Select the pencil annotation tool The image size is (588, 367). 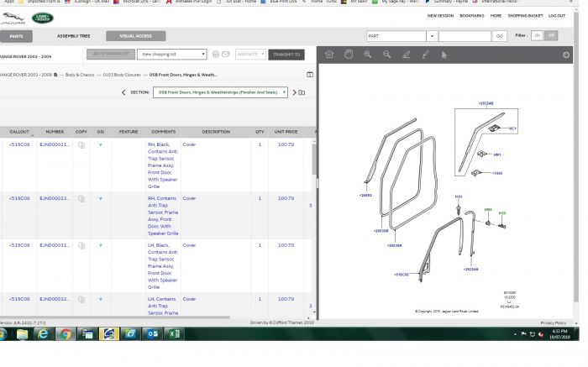click(406, 55)
